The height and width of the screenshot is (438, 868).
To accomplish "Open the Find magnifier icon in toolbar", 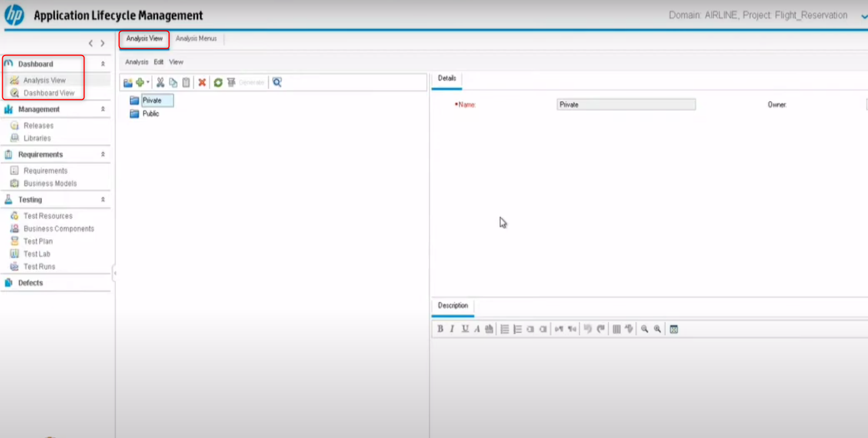I will pos(277,83).
